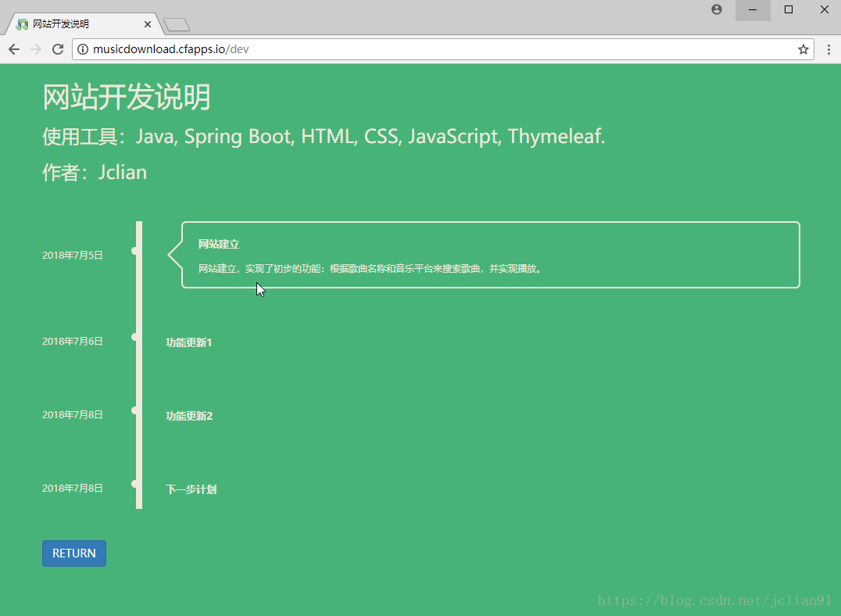Click the 2018年7月5日 date label
This screenshot has height=616, width=841.
coord(73,256)
